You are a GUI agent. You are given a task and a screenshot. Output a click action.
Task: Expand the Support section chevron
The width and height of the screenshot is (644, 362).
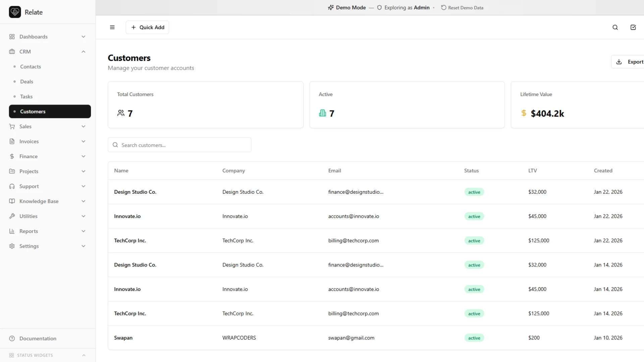(x=84, y=186)
